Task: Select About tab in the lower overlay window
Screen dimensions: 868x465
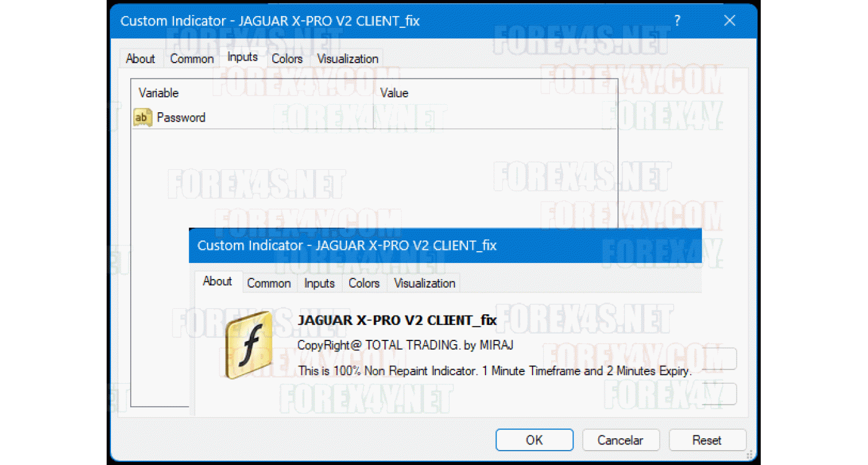Action: [x=217, y=281]
